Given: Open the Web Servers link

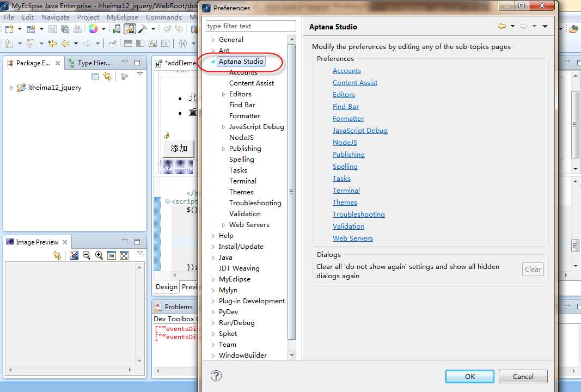Looking at the screenshot, I should (x=353, y=238).
